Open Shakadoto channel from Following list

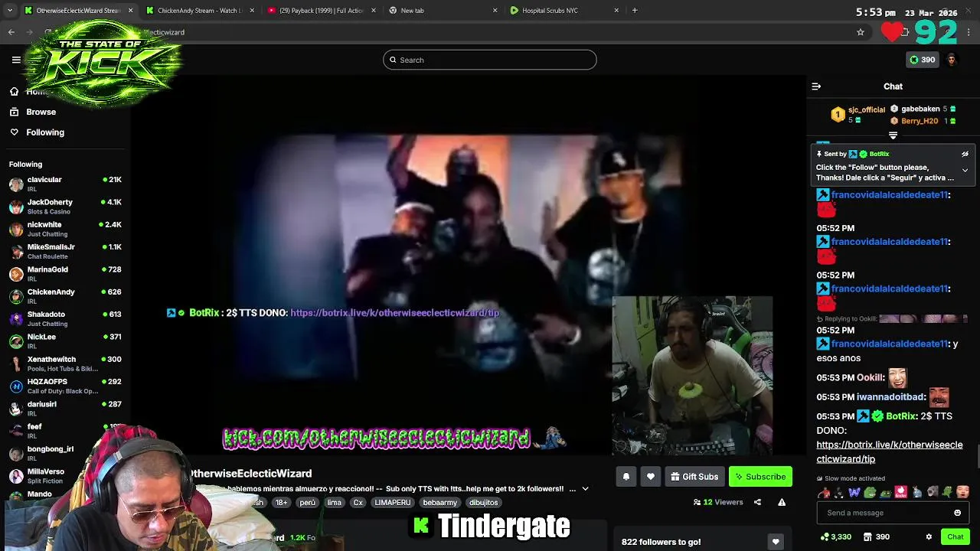coord(65,319)
